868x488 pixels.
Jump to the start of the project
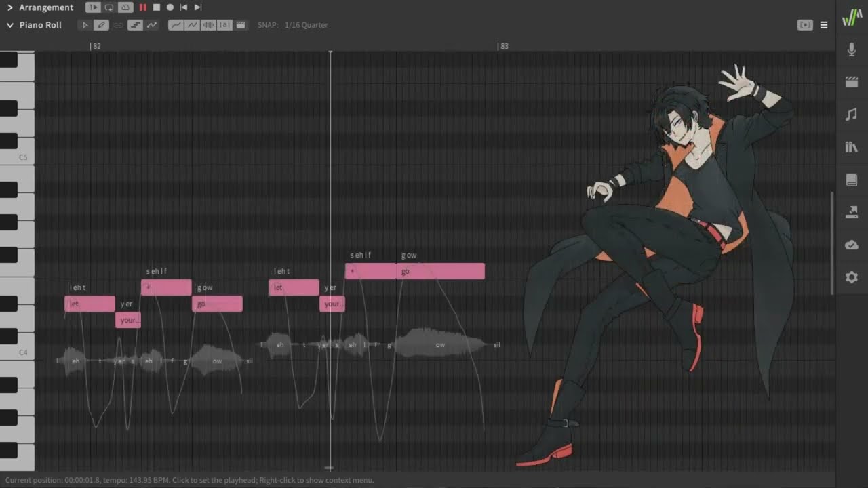pyautogui.click(x=184, y=7)
